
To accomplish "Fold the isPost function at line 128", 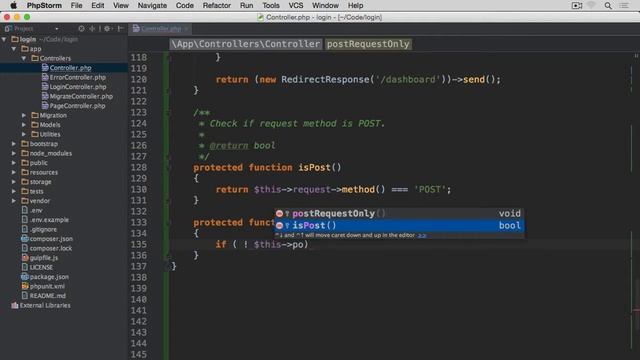I will coord(167,168).
